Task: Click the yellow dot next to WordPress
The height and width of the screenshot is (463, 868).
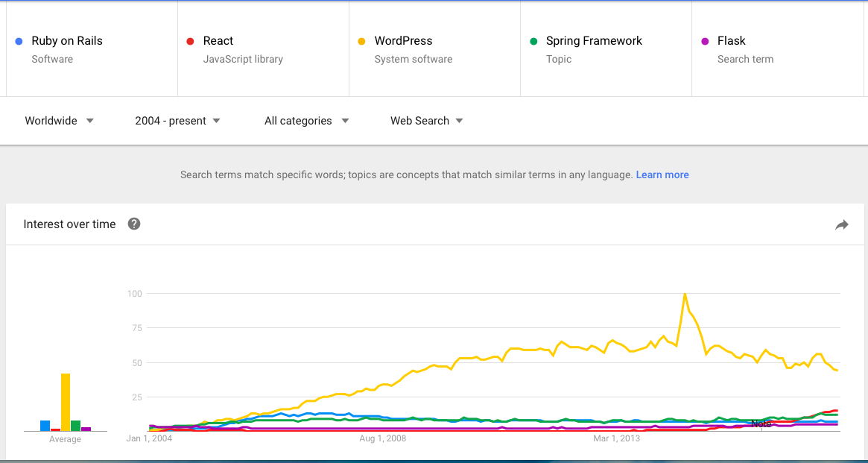Action: coord(362,41)
